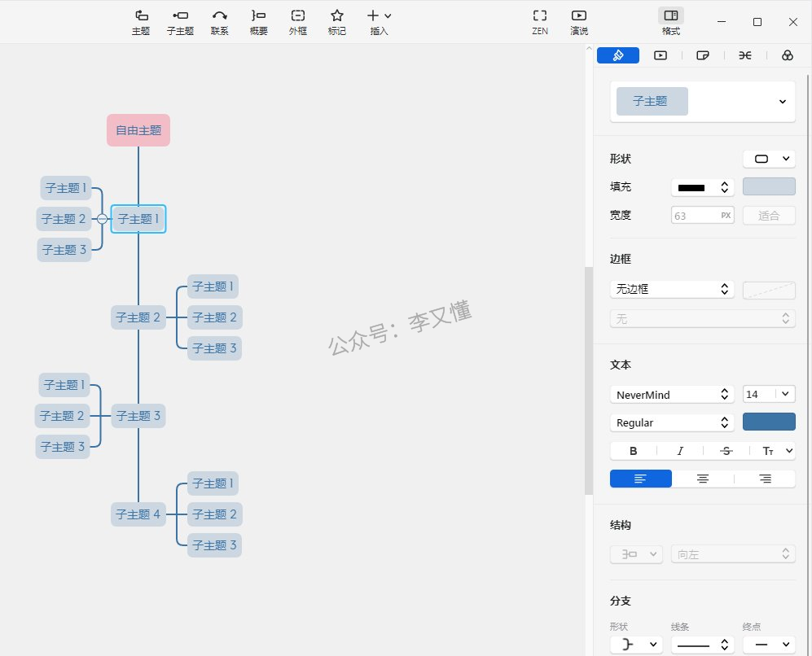Open the 标记 marker tool
The height and width of the screenshot is (656, 812).
(337, 21)
